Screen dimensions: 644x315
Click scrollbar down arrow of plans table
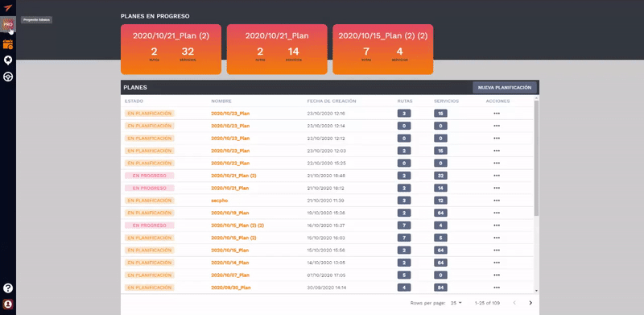(x=536, y=290)
